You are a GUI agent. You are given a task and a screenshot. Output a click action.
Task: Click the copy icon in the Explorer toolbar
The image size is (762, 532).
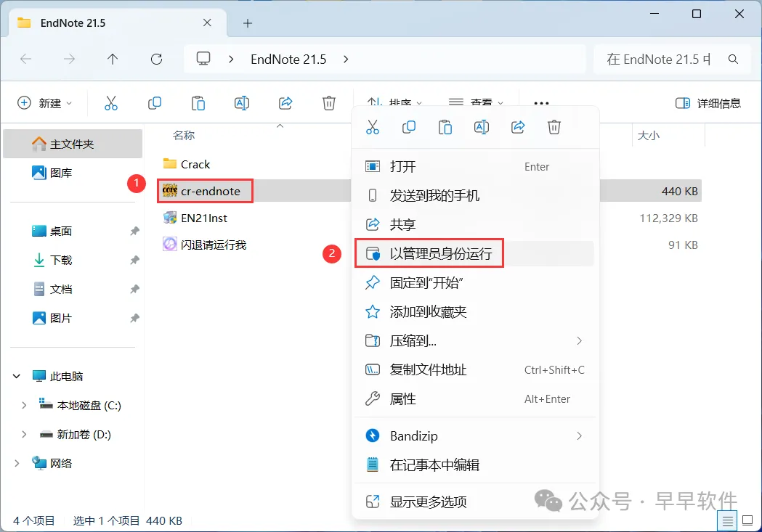click(x=155, y=103)
